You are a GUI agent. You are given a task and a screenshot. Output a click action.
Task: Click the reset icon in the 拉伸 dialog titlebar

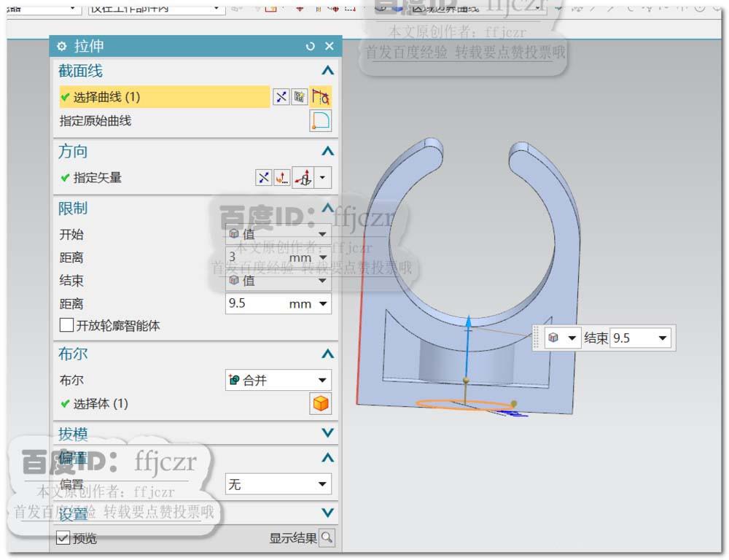pyautogui.click(x=311, y=46)
